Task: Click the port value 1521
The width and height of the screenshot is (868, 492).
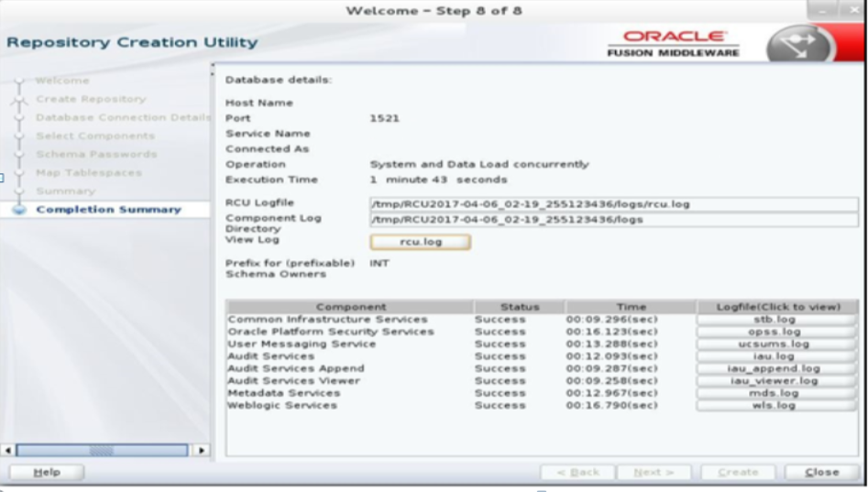Action: tap(384, 118)
